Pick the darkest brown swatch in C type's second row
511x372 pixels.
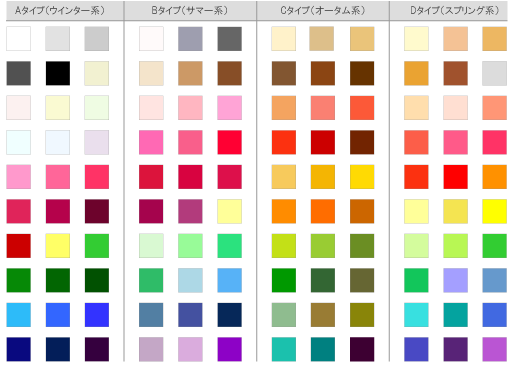[x=362, y=73]
